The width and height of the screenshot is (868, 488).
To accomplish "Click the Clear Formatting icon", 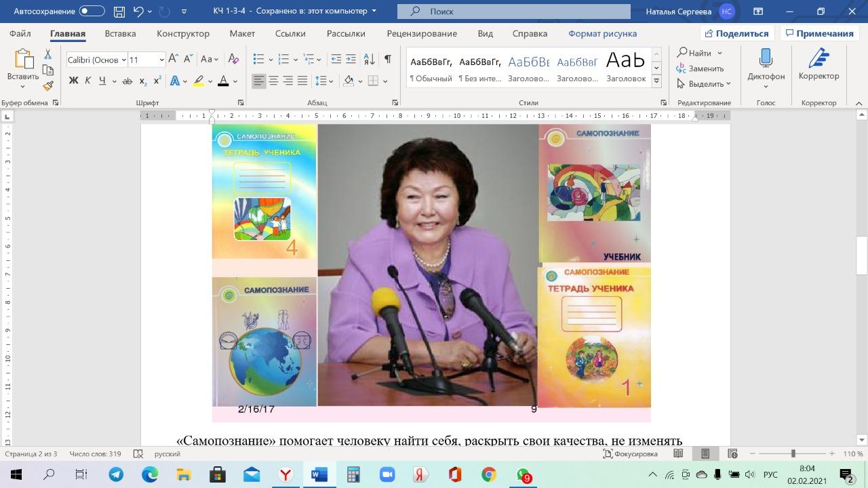I will pos(233,60).
